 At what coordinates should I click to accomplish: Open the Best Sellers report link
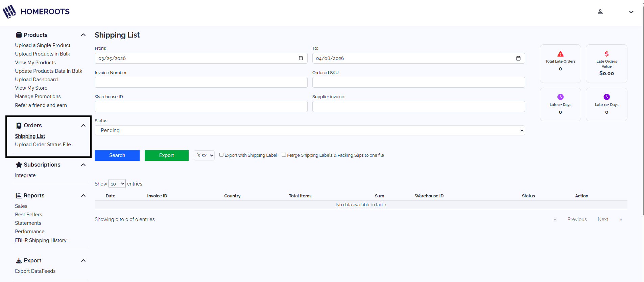[x=28, y=215]
